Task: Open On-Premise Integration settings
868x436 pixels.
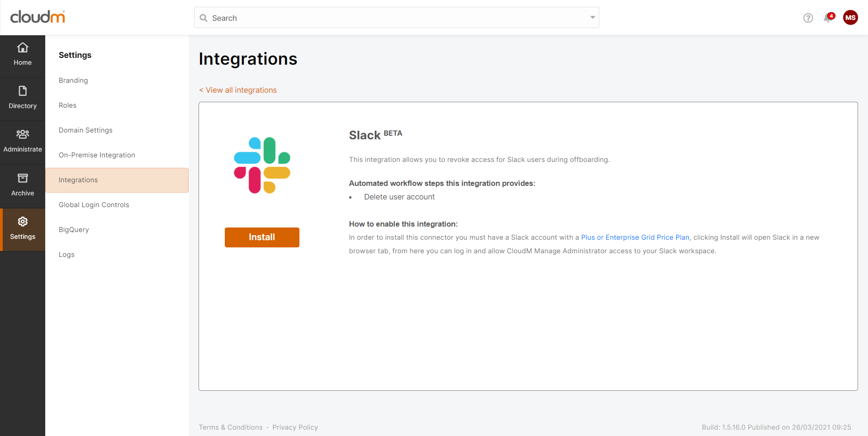Action: [x=97, y=155]
